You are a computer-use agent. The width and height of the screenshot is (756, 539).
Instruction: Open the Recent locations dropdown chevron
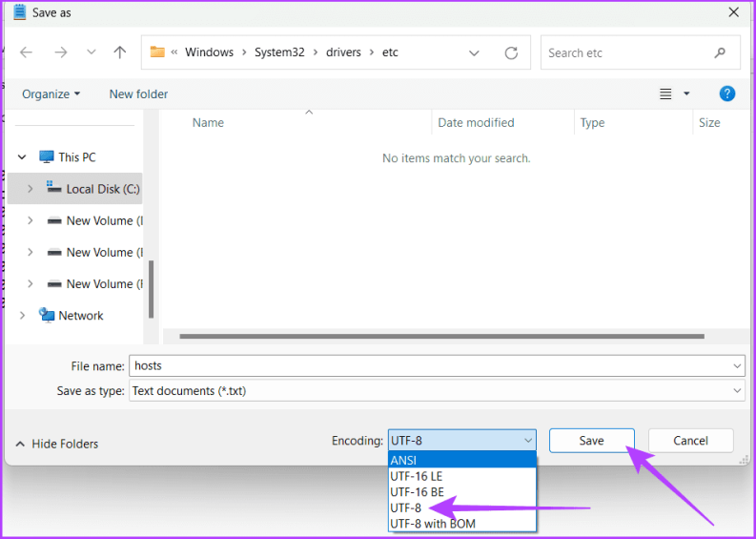[x=91, y=52]
